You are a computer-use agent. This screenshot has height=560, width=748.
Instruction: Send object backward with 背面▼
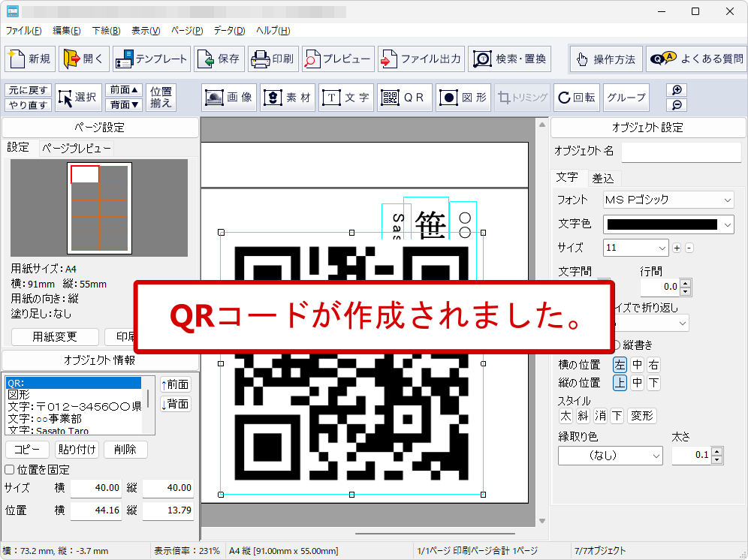[124, 104]
